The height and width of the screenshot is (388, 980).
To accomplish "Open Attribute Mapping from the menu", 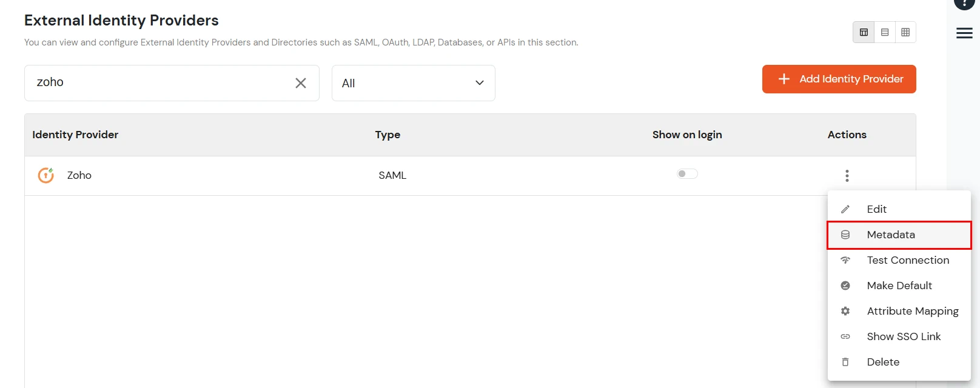I will 899,311.
